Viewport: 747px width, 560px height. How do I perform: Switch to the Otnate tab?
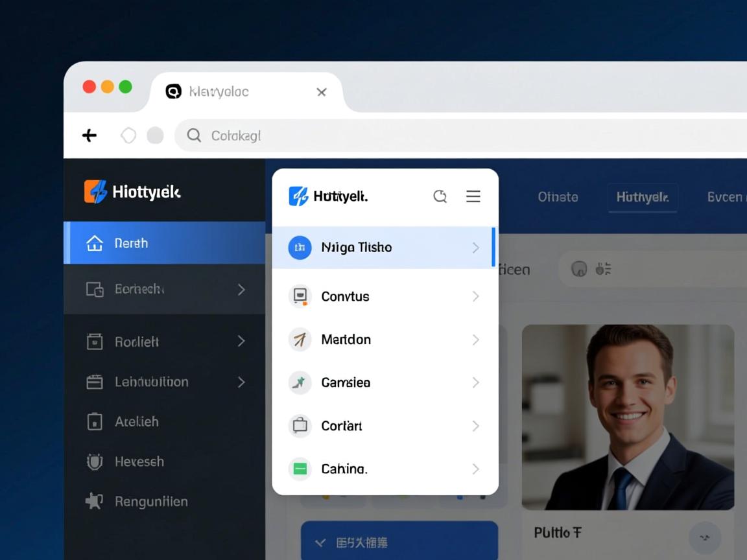(558, 197)
